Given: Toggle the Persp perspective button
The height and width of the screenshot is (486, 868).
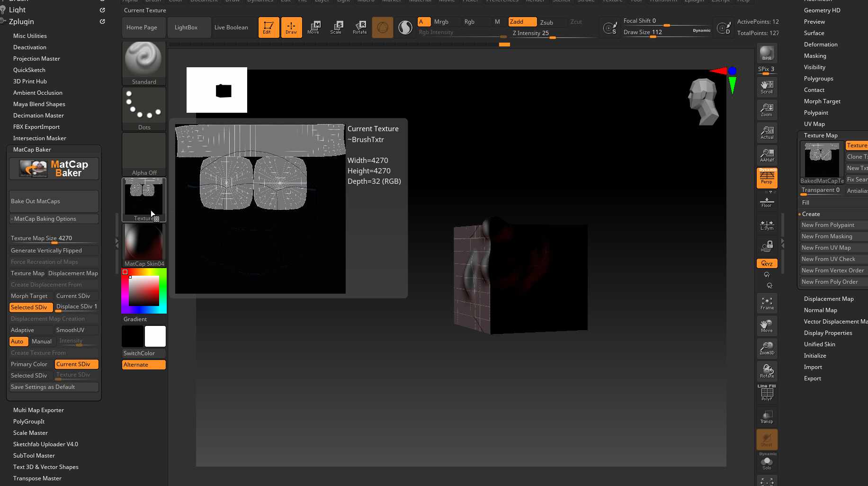Looking at the screenshot, I should coord(767,178).
